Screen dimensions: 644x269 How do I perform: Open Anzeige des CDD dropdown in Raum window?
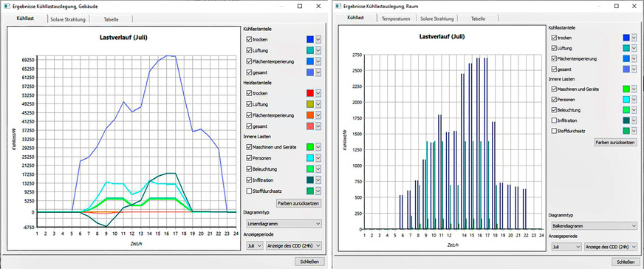pos(611,246)
